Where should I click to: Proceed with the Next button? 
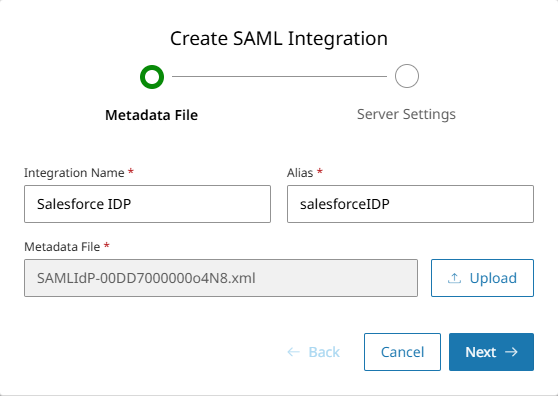pos(491,352)
